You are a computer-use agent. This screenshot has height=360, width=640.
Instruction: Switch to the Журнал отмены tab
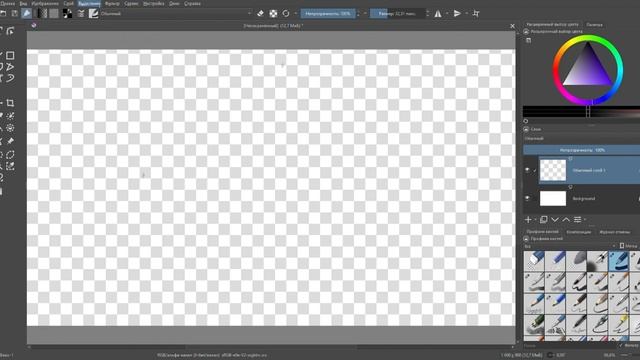click(x=614, y=232)
